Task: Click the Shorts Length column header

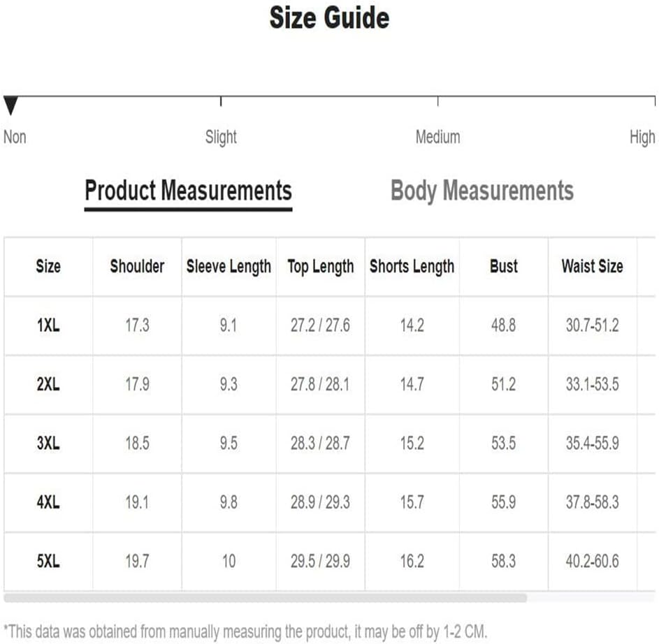Action: [x=412, y=267]
